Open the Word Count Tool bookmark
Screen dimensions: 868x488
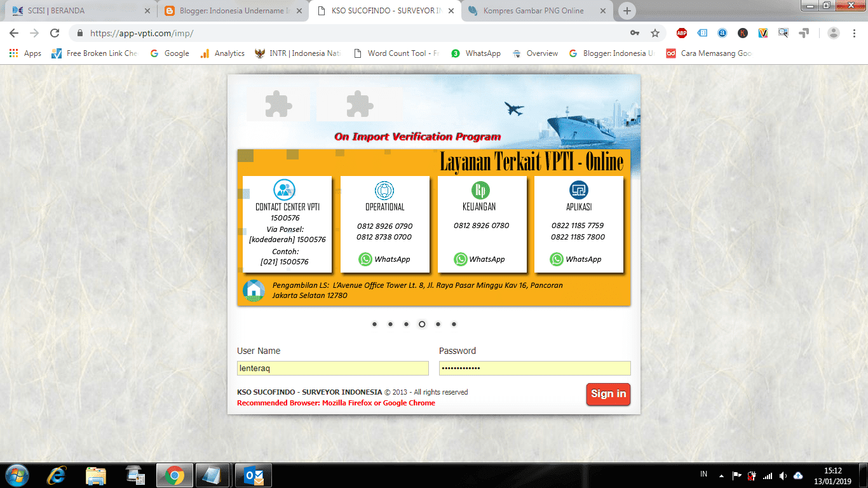396,53
